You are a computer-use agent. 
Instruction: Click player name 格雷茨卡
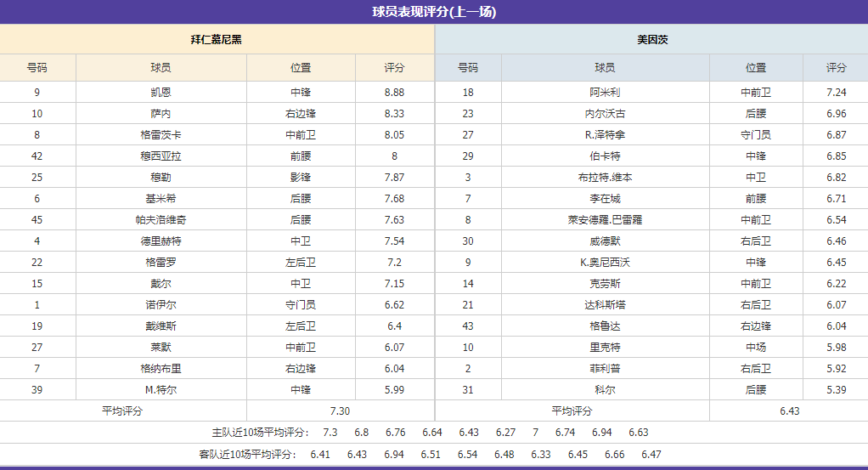pos(161,134)
